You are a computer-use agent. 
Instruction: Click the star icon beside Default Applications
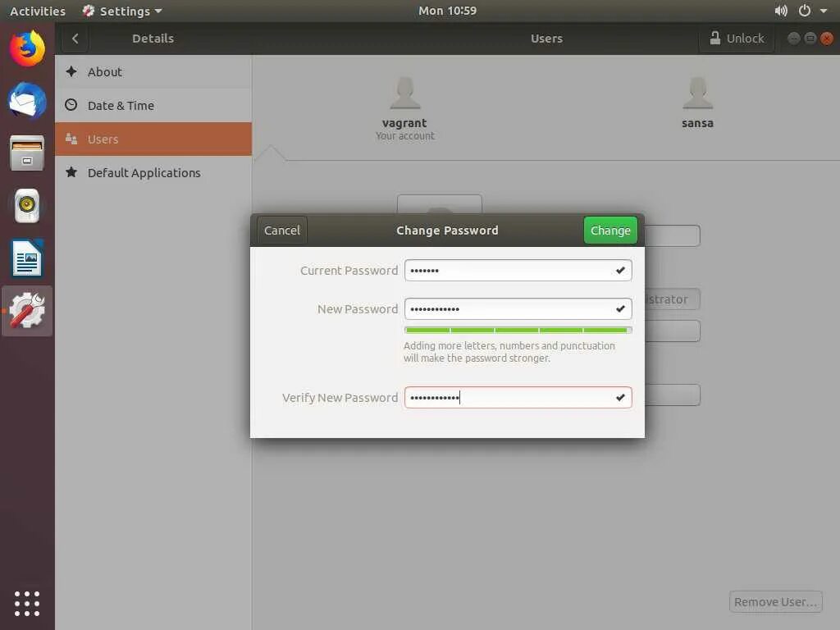coord(71,172)
